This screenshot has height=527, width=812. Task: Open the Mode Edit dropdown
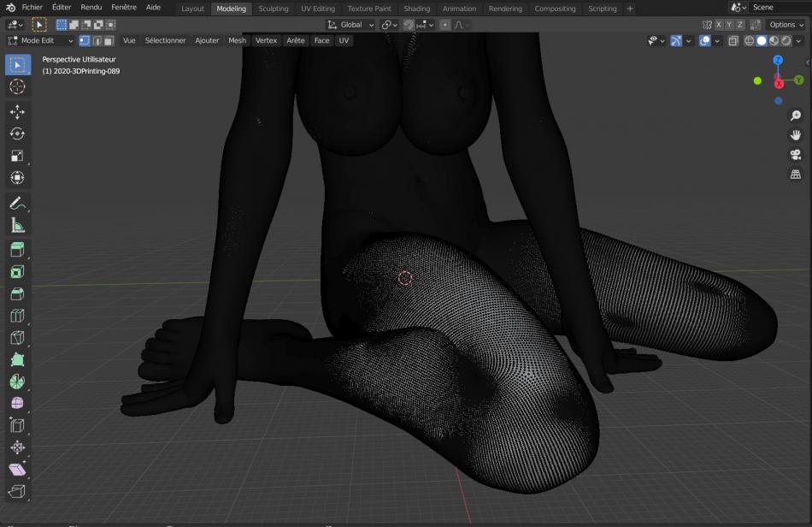[x=39, y=40]
